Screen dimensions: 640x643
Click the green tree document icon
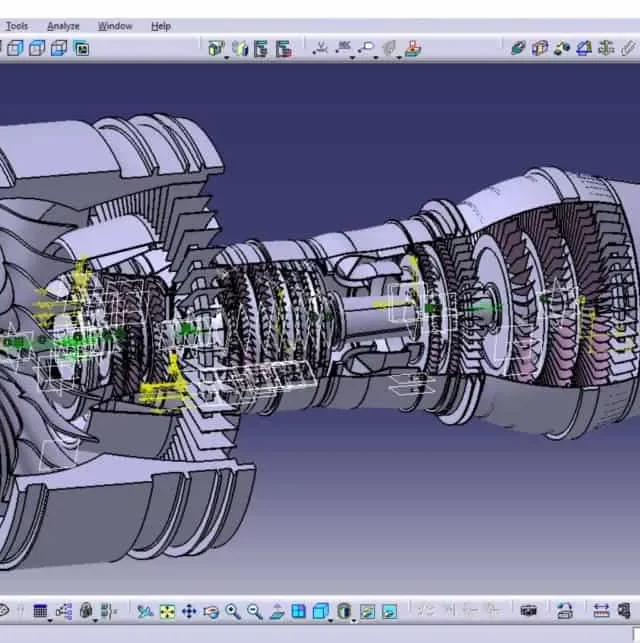point(261,48)
